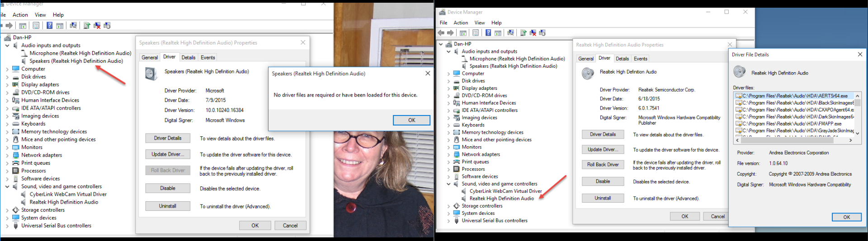This screenshot has height=241, width=868.
Task: Collapse Audio inputs and outputs in left tree
Action: (x=7, y=46)
